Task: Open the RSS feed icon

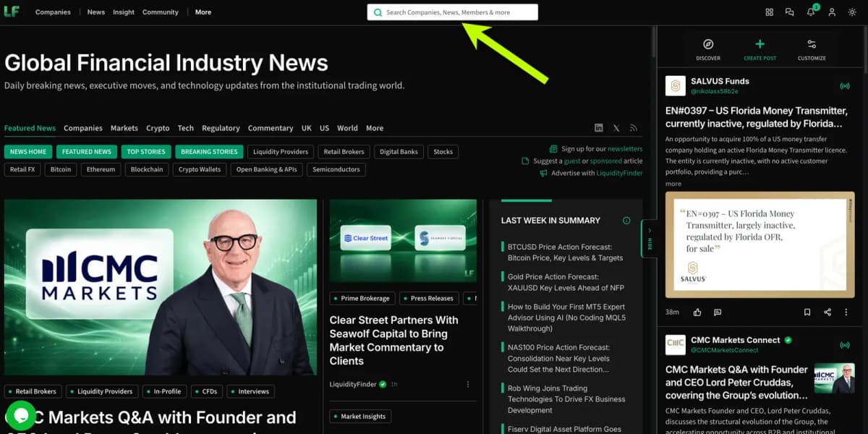Action: [634, 128]
